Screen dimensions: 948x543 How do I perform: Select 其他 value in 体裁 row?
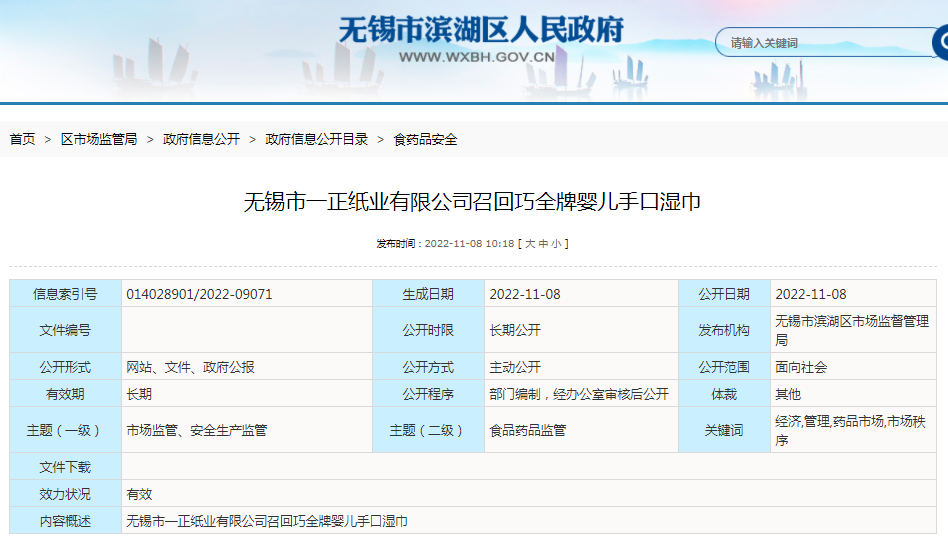tap(788, 394)
